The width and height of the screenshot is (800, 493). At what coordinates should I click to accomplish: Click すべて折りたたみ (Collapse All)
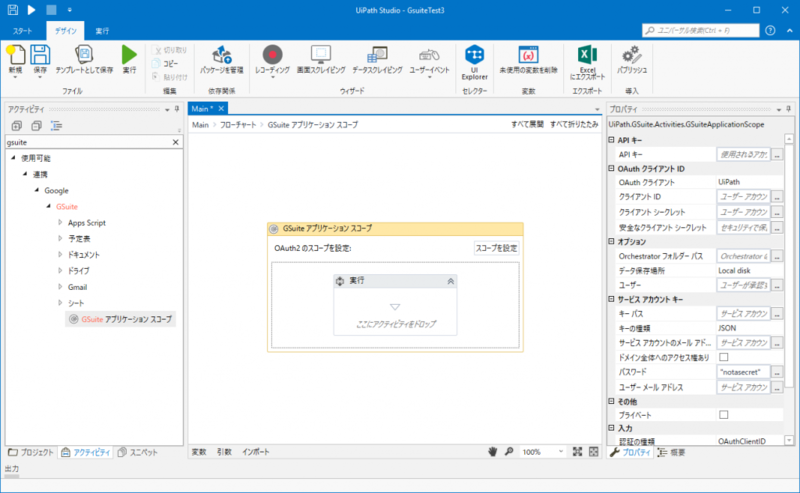click(x=573, y=125)
